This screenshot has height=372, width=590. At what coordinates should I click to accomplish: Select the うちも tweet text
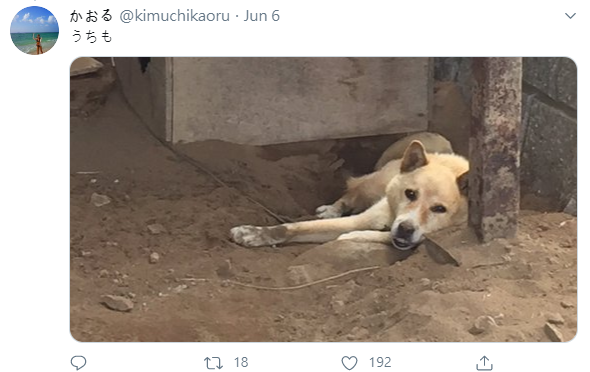pos(92,36)
